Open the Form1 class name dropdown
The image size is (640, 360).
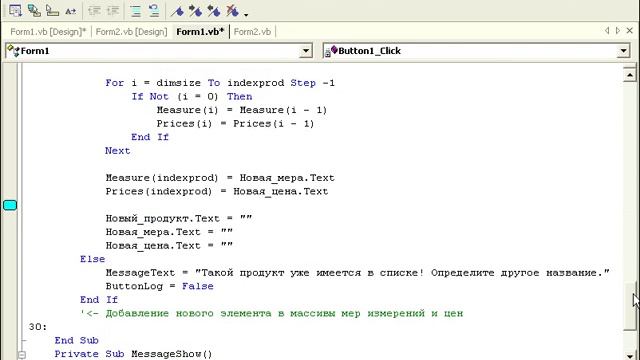(x=306, y=51)
